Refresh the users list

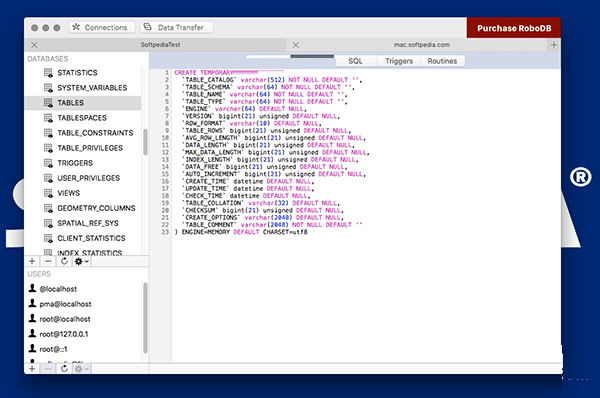(x=64, y=369)
